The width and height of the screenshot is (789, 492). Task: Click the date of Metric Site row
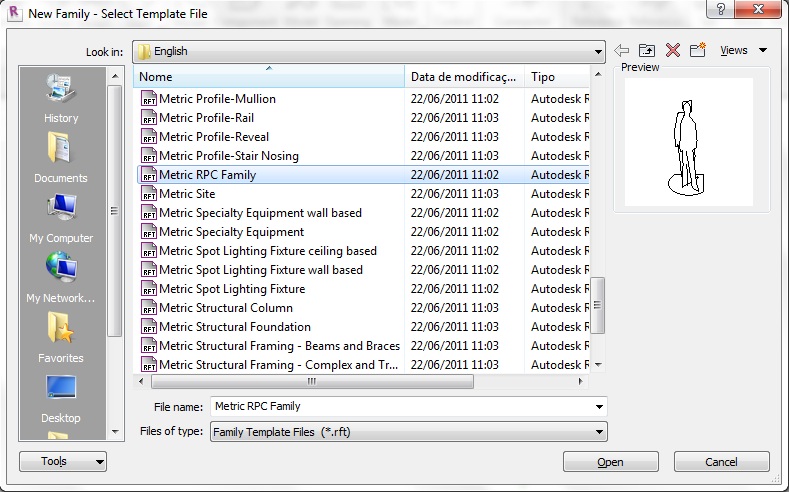click(455, 194)
